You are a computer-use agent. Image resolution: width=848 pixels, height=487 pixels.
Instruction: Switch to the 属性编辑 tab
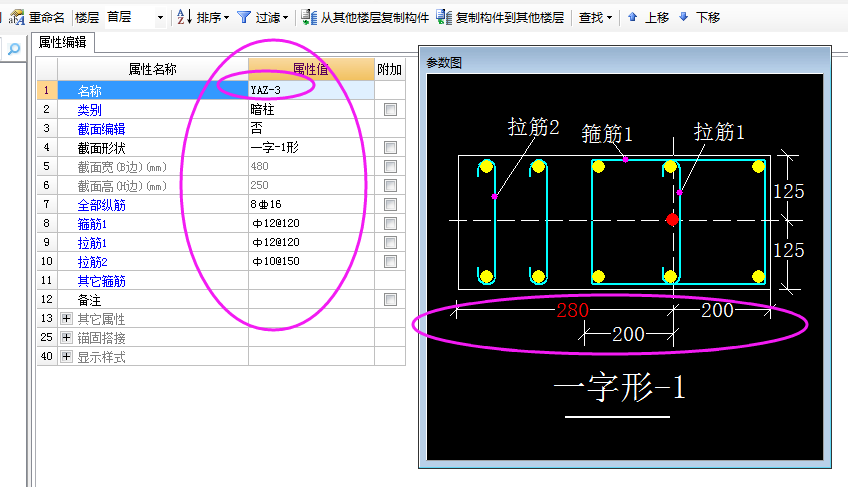(62, 42)
